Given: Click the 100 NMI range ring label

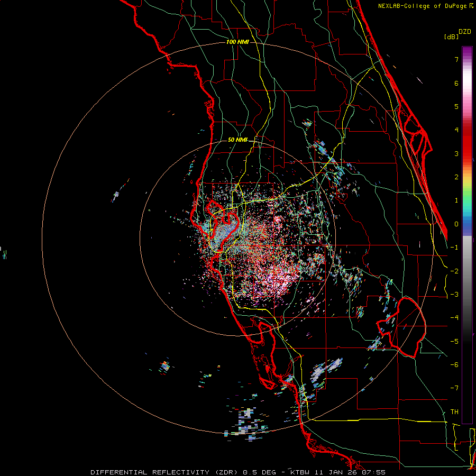Looking at the screenshot, I should (x=237, y=42).
